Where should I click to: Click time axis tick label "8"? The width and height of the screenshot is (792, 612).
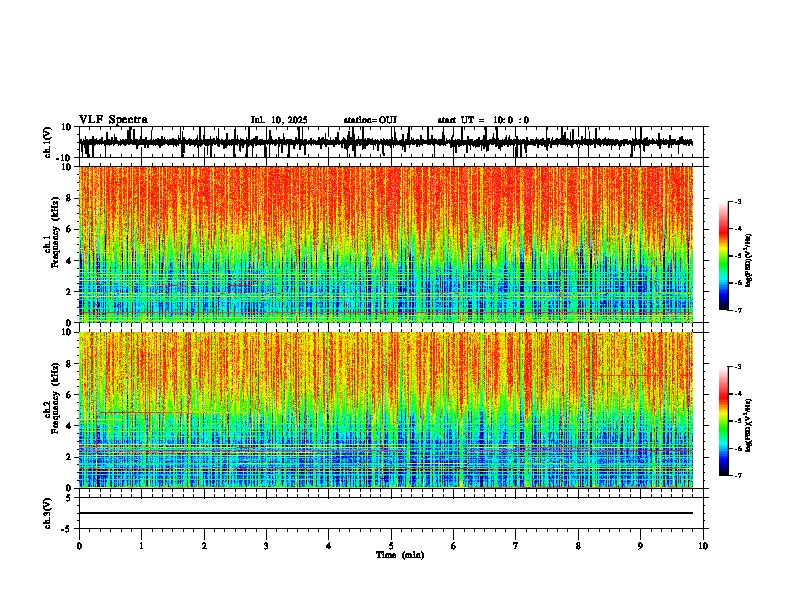click(578, 546)
